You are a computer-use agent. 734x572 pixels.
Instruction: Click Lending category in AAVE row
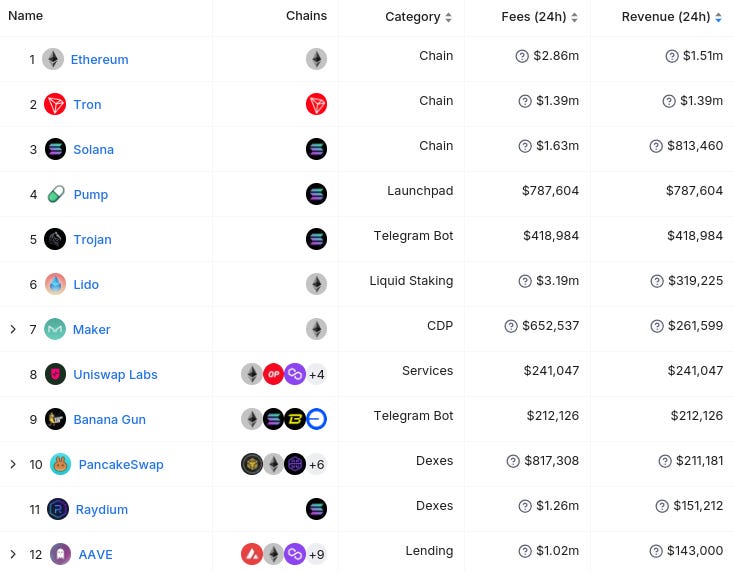coord(429,550)
